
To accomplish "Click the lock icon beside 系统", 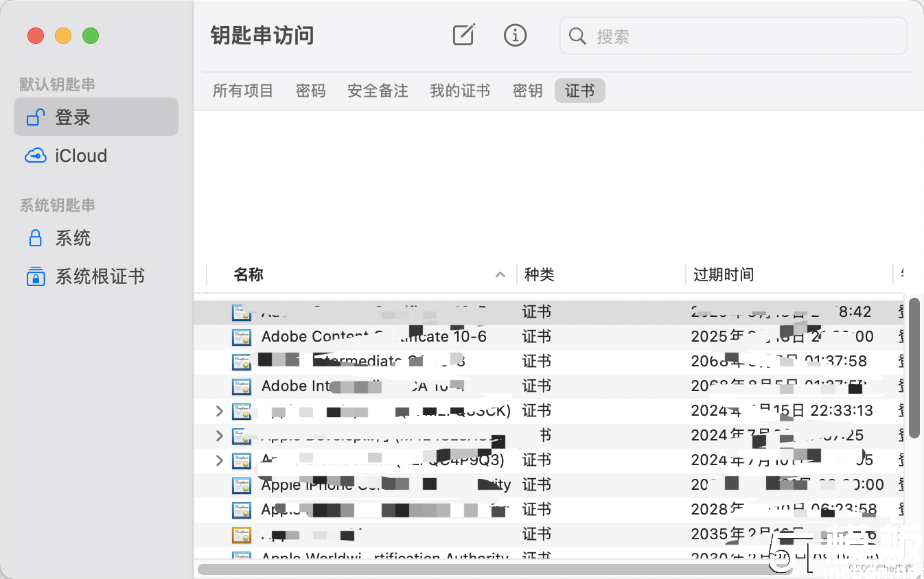I will click(x=36, y=238).
